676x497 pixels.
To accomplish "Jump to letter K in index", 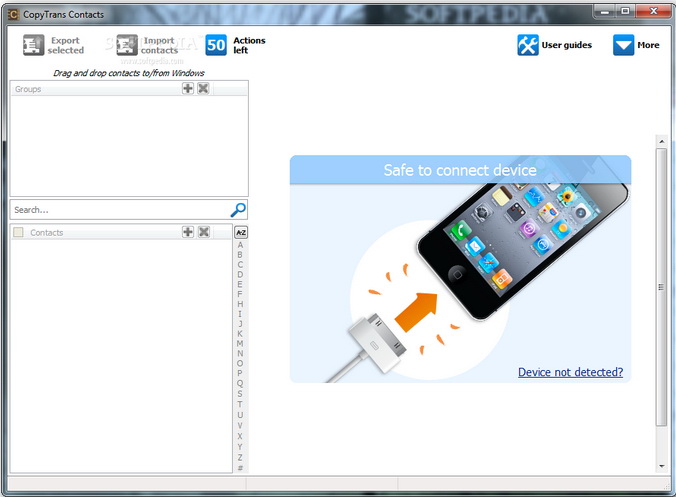I will click(x=240, y=334).
